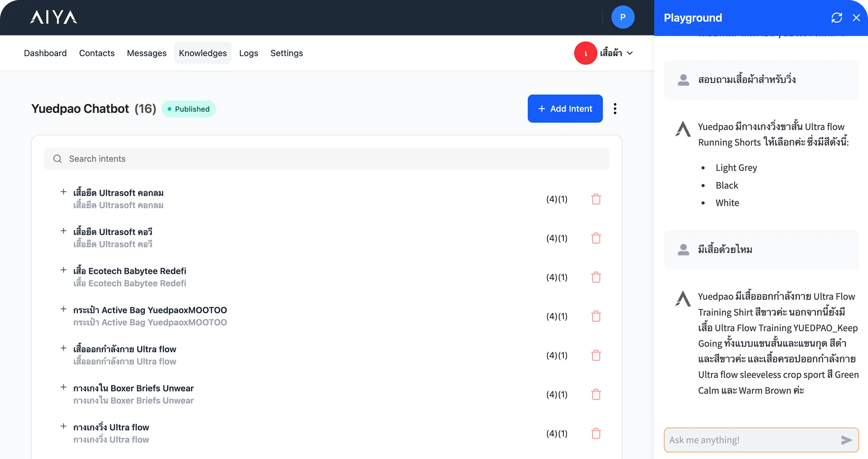Image resolution: width=868 pixels, height=459 pixels.
Task: Delete the เสื้อยืด Ultrasoft คอกลม intent
Action: click(596, 199)
